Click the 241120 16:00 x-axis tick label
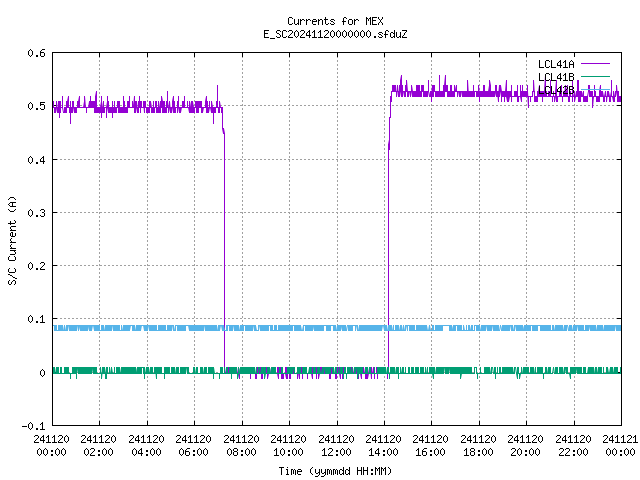Image resolution: width=640 pixels, height=480 pixels. [430, 446]
